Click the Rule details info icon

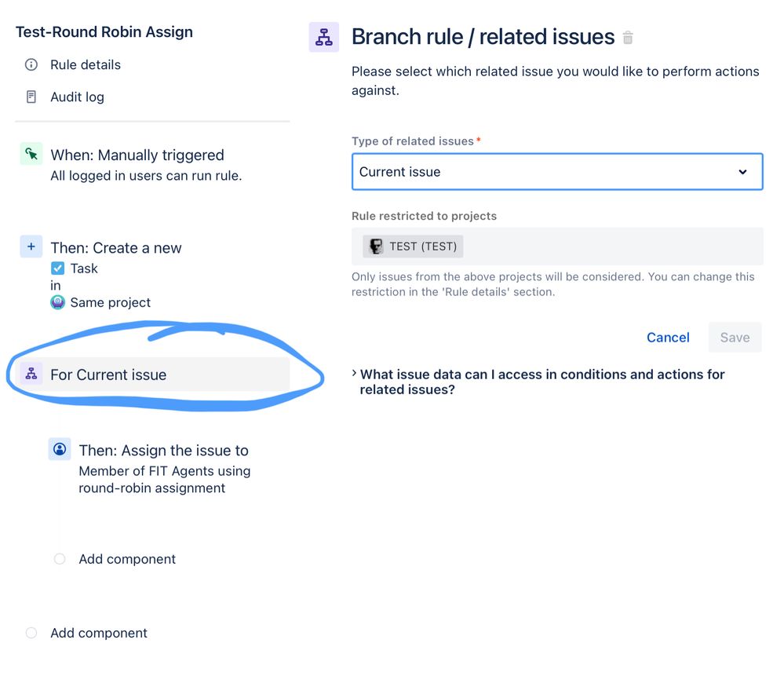coord(31,64)
